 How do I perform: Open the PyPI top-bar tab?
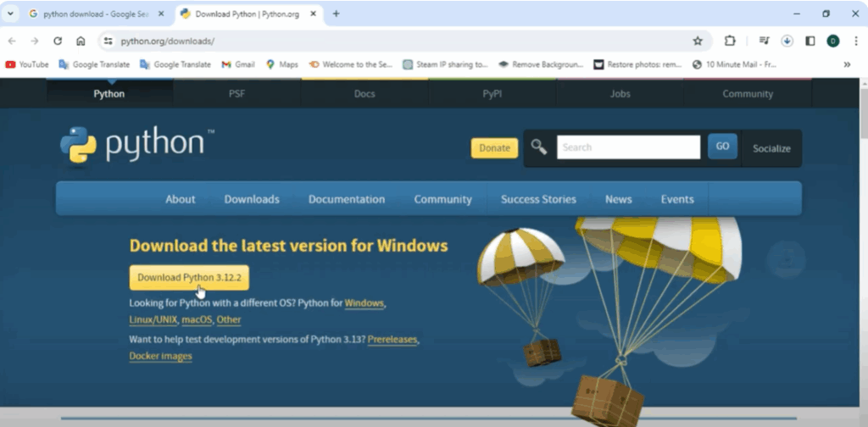click(x=492, y=93)
